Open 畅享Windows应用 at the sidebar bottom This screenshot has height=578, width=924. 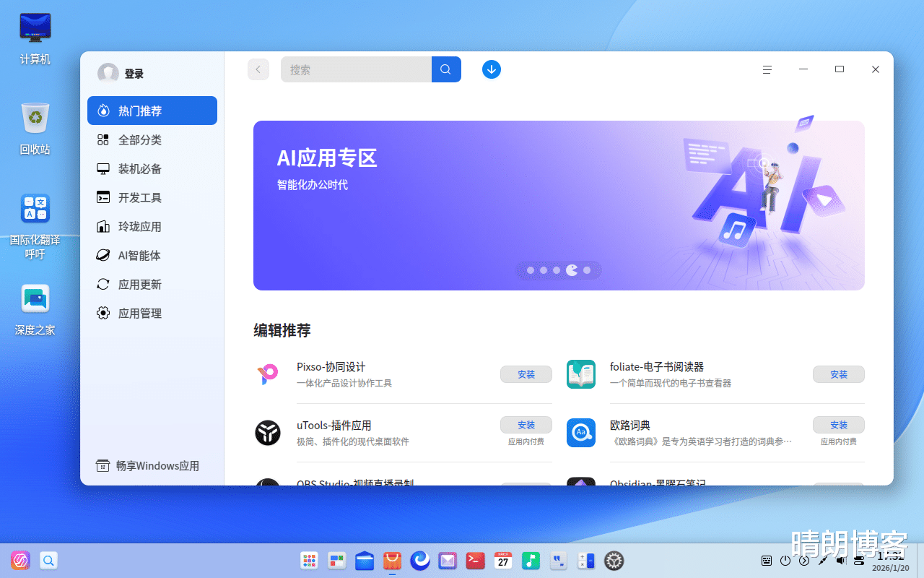[148, 466]
